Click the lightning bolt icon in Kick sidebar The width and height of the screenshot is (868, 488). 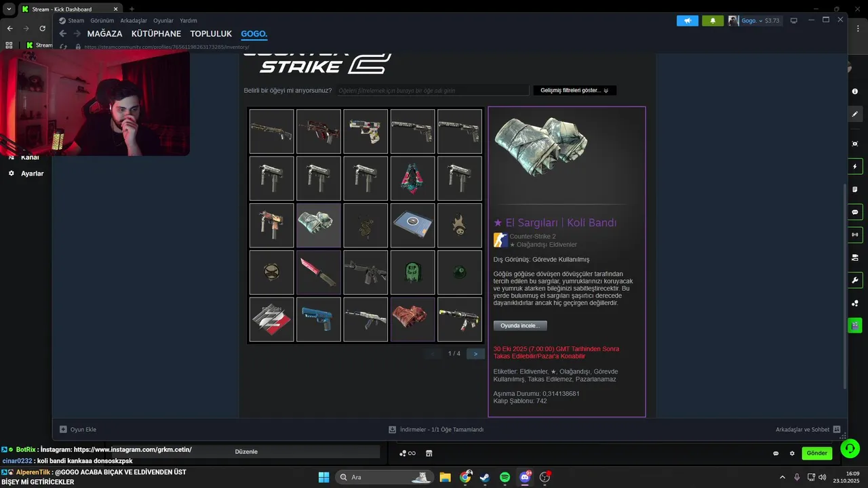(x=855, y=167)
